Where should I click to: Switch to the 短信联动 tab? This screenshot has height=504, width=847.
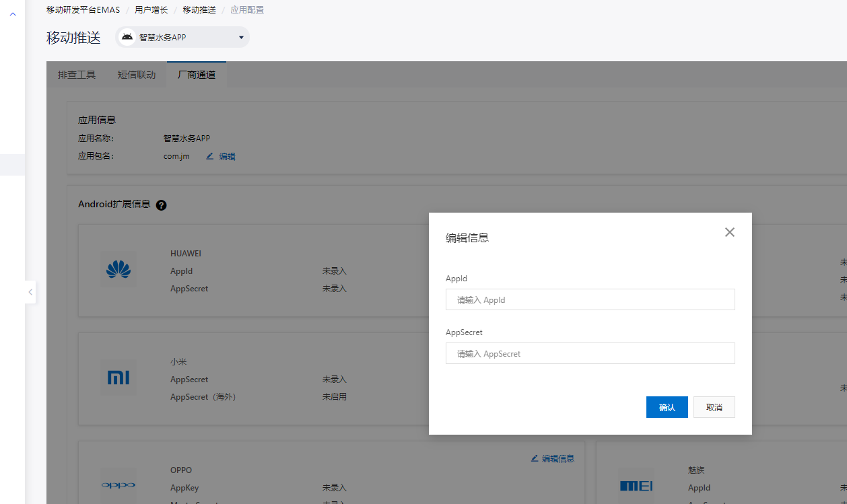[137, 75]
